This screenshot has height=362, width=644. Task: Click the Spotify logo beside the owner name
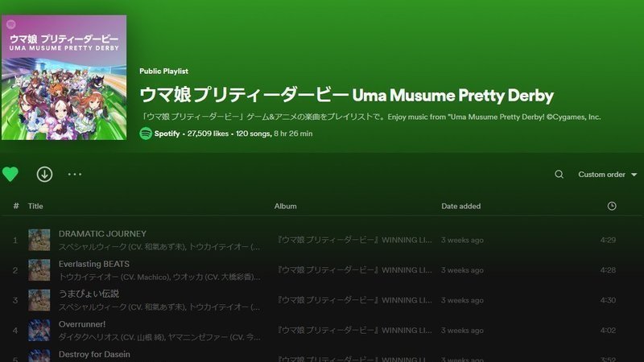(x=146, y=134)
